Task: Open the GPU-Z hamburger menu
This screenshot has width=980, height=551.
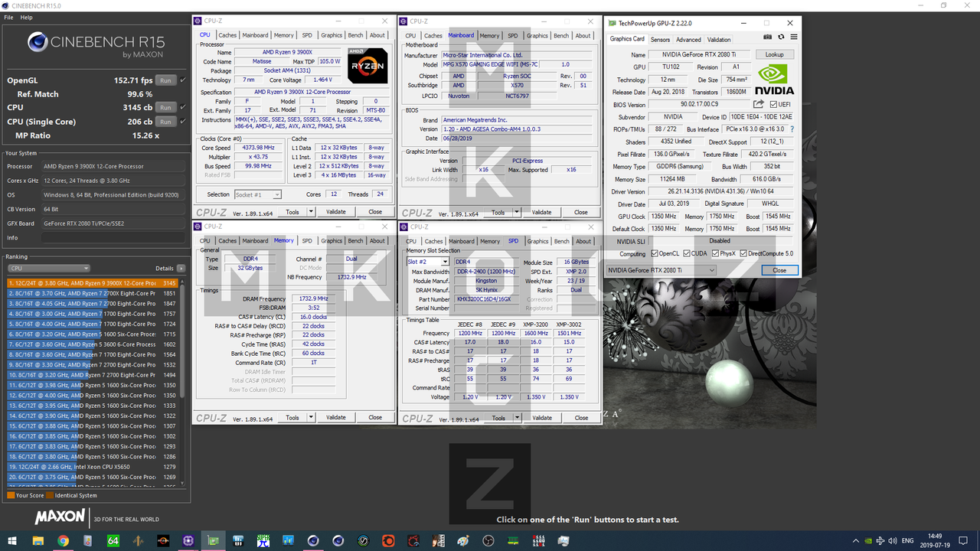Action: (794, 37)
